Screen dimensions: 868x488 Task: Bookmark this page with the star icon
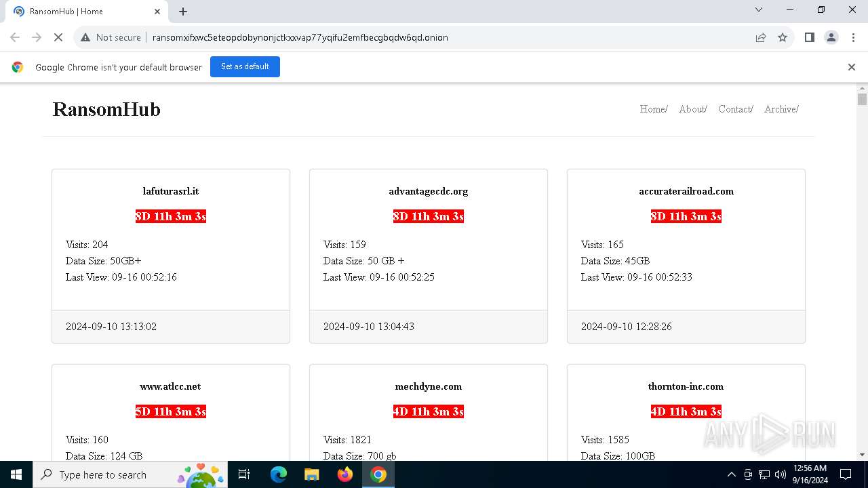(x=783, y=37)
